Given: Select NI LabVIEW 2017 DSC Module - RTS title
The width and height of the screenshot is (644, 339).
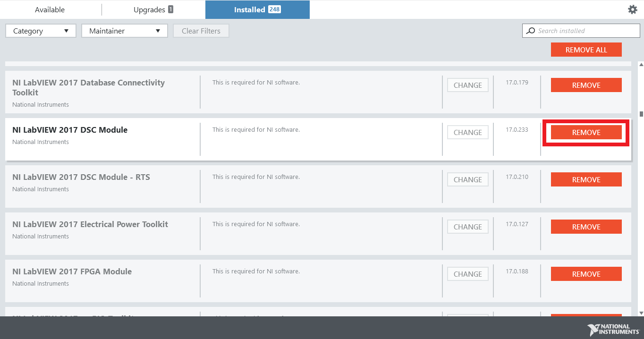Looking at the screenshot, I should pyautogui.click(x=81, y=177).
